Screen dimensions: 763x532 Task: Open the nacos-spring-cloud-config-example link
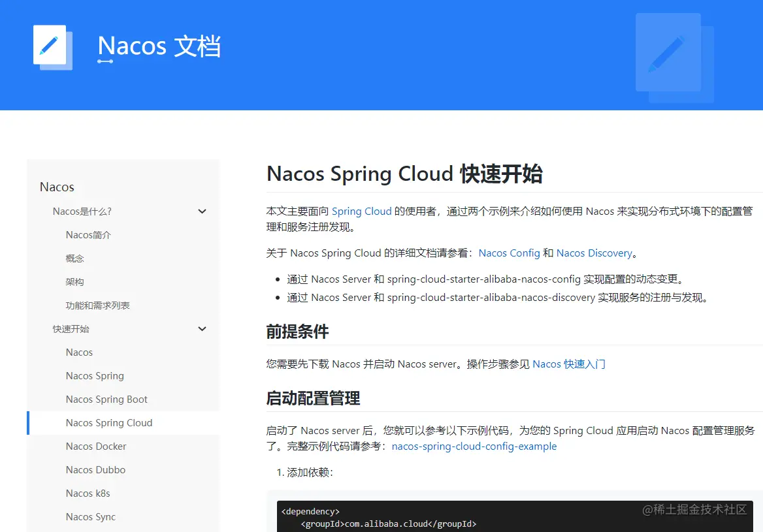click(474, 446)
